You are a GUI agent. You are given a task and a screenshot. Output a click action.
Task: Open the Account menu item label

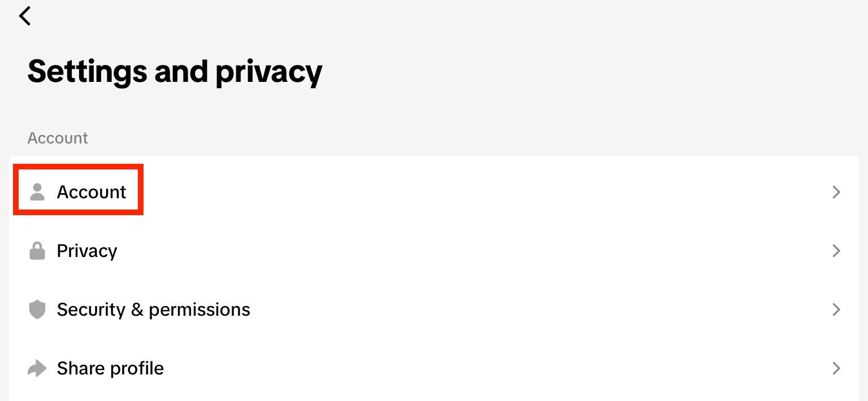click(x=92, y=192)
